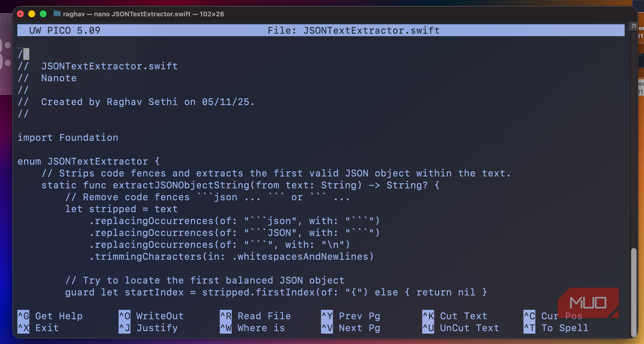Click the 'guard let startIndex' line
The height and width of the screenshot is (344, 644).
276,293
